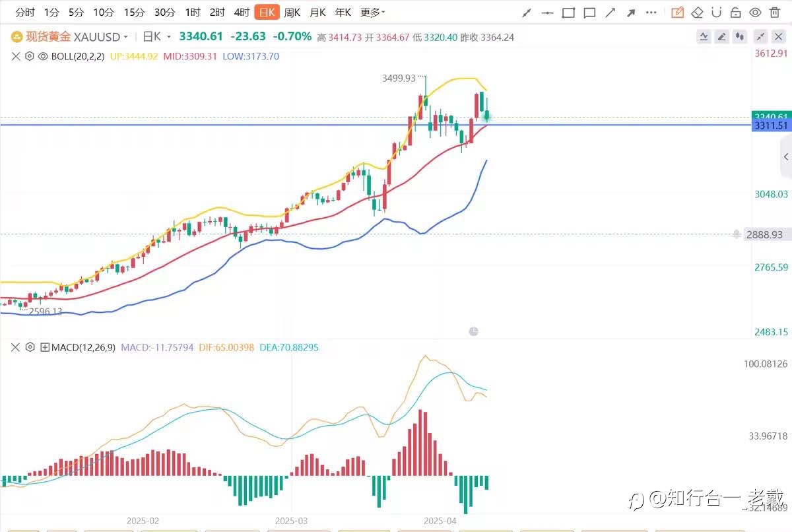Click the collapse arrows shrink chart icon
Screen dimensions: 792x532
coord(760,37)
